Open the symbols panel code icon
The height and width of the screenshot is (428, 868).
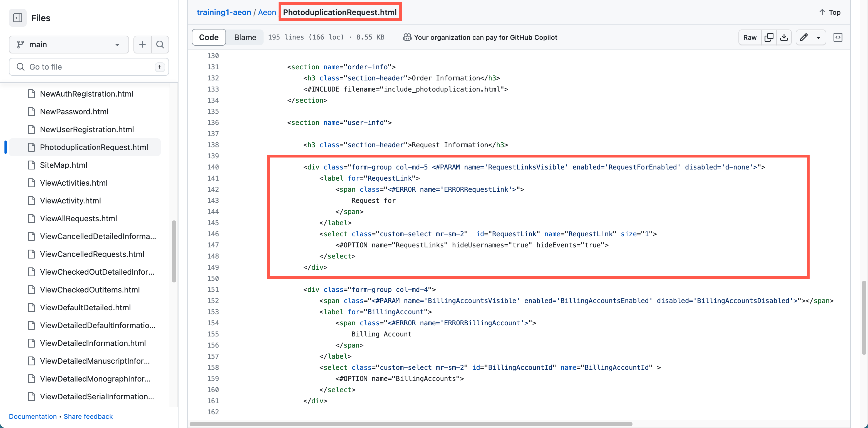838,37
